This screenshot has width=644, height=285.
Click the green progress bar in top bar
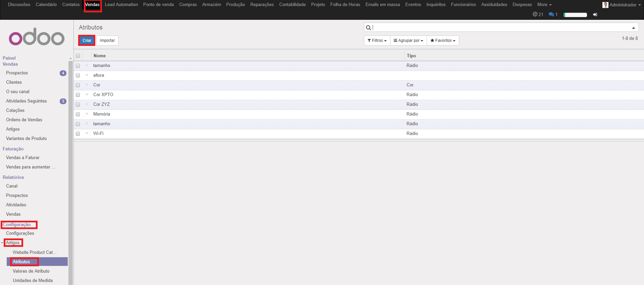tap(575, 15)
